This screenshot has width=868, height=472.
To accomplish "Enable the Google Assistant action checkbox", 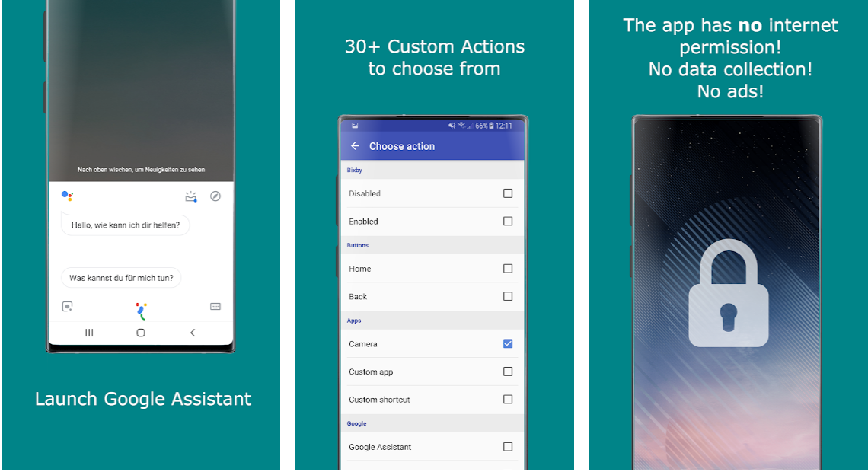I will (x=508, y=447).
